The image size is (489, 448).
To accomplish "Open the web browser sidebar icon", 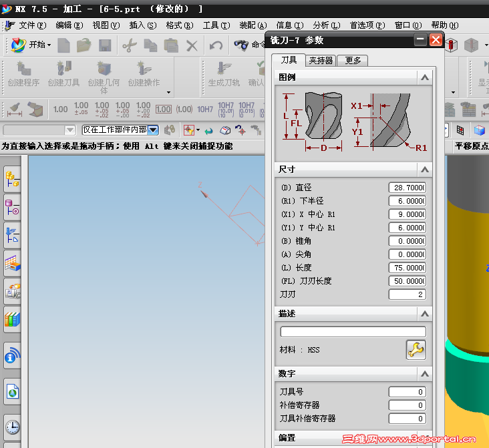I will tap(13, 392).
